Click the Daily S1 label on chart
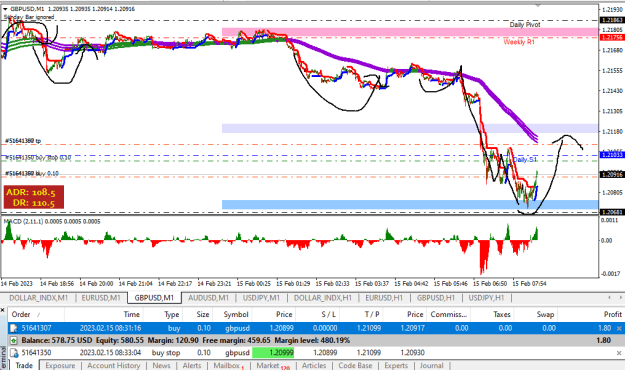The width and height of the screenshot is (625, 370). coord(525,160)
